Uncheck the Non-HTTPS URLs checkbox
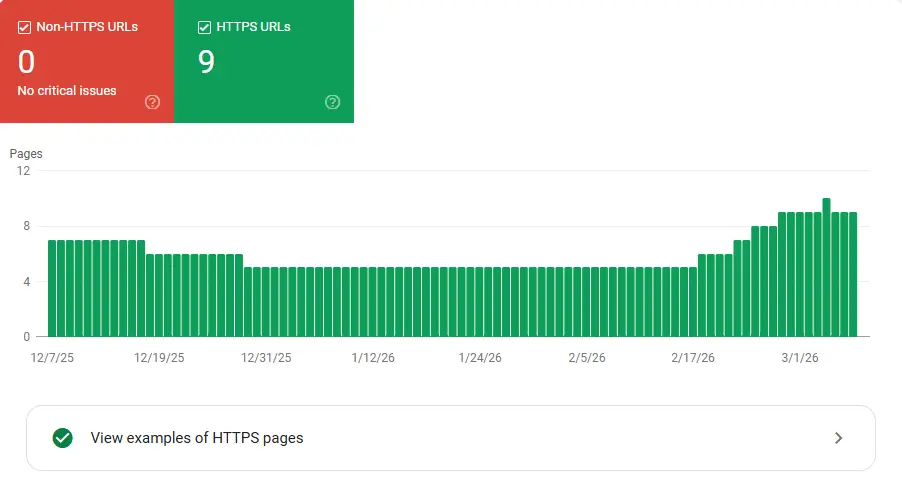Image resolution: width=902 pixels, height=484 pixels. pyautogui.click(x=24, y=27)
